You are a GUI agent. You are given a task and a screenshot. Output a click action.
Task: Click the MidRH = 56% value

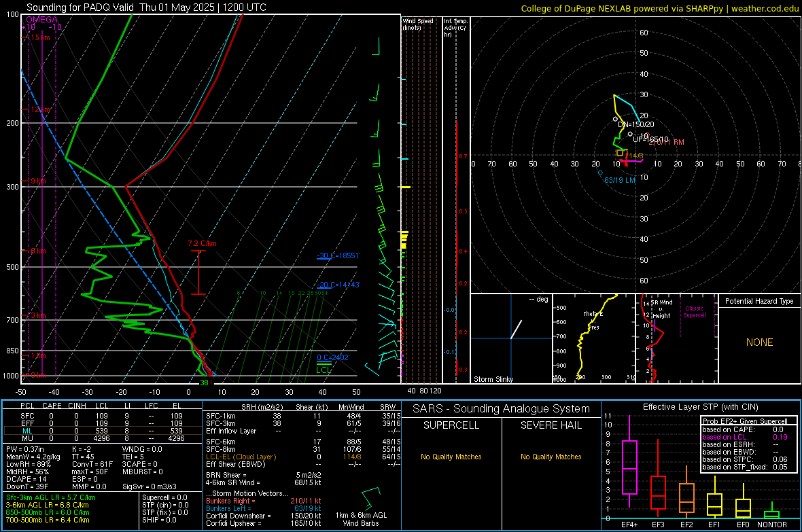pyautogui.click(x=27, y=472)
